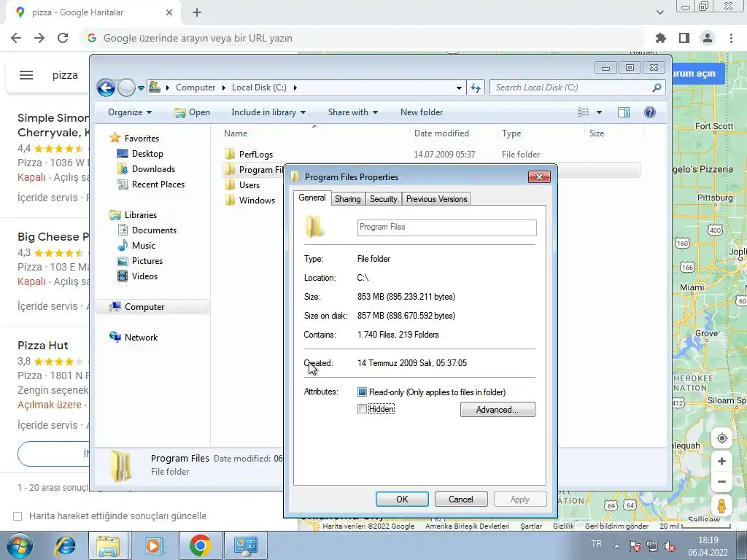
Task: Open Desktop in Favorites
Action: tap(147, 154)
